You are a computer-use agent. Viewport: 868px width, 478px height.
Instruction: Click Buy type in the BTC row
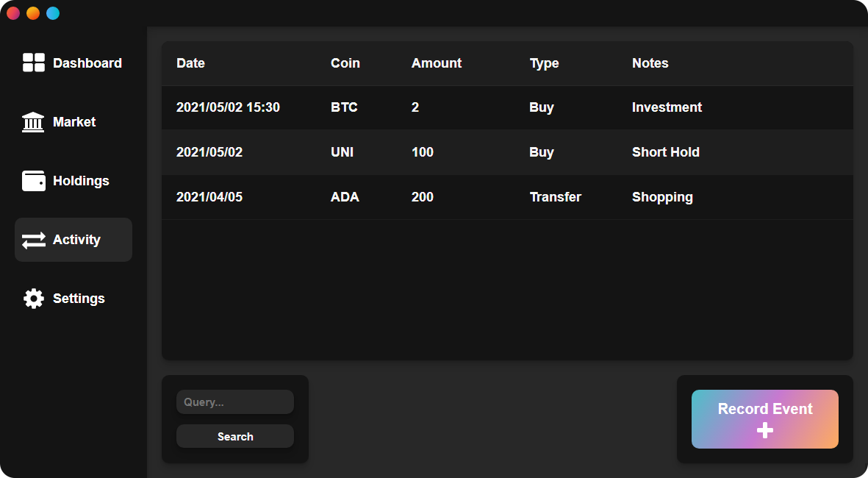[542, 108]
